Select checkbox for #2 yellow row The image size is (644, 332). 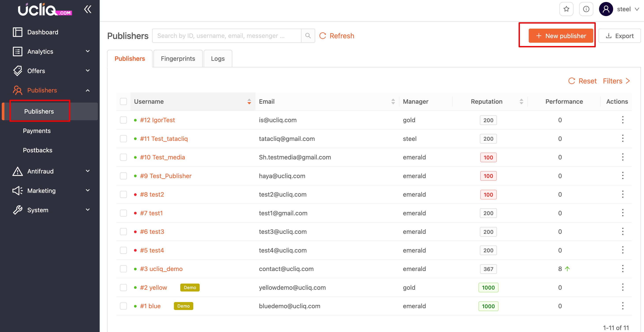pyautogui.click(x=123, y=288)
